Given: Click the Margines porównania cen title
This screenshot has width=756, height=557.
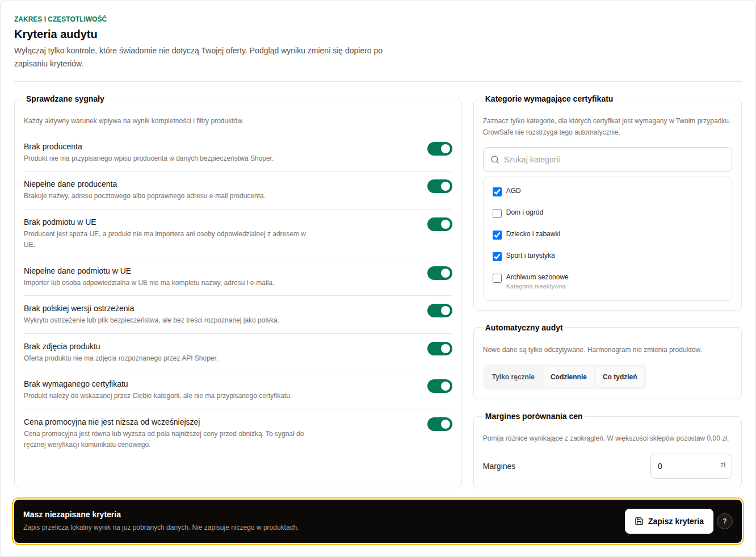Looking at the screenshot, I should 534,416.
